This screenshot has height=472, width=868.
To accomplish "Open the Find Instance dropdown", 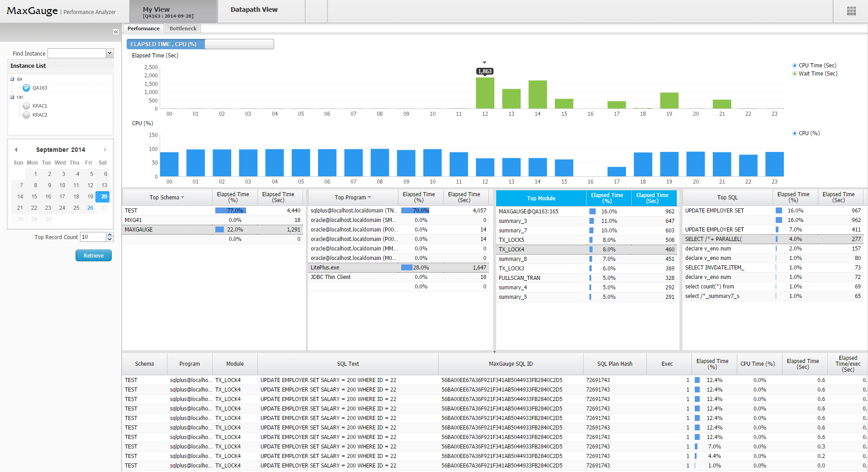I will tap(109, 53).
